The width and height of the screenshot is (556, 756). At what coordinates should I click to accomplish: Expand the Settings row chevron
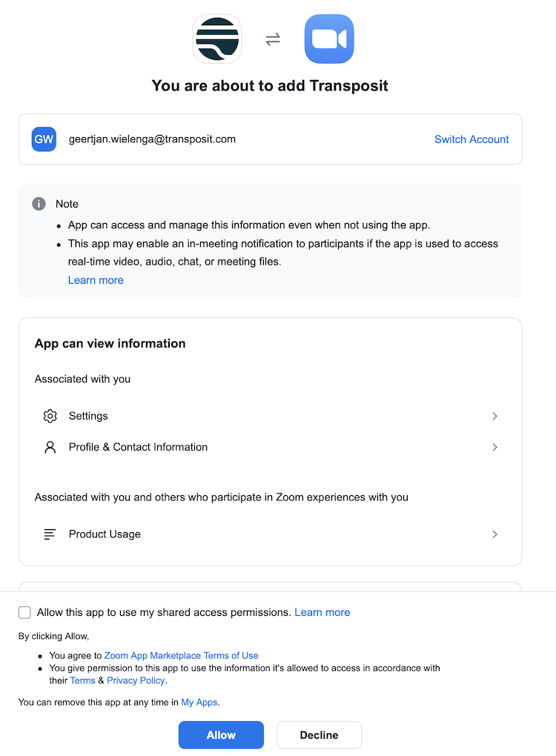(494, 416)
